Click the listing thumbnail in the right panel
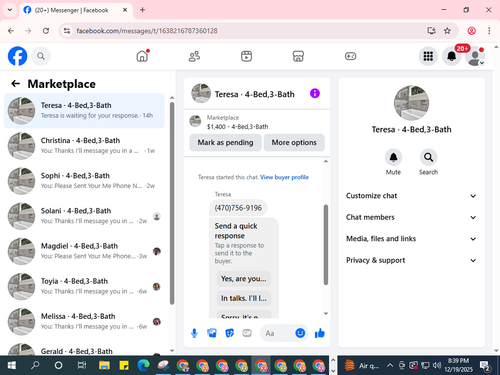Viewport: 500px width, 375px height. pos(411,103)
